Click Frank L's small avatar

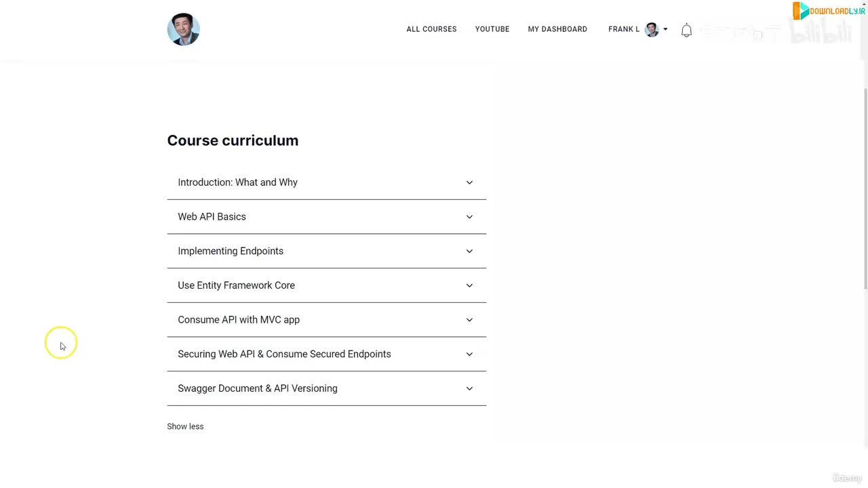652,29
